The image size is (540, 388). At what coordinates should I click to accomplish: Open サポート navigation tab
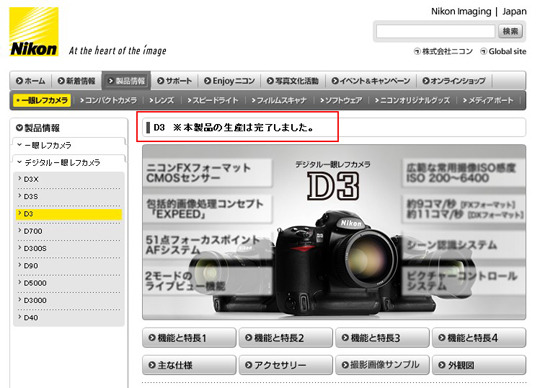click(174, 81)
